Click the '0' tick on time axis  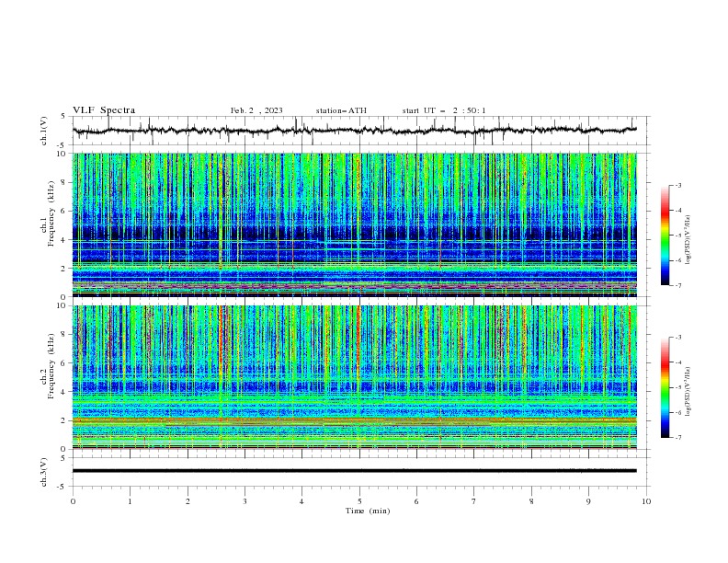pos(73,501)
